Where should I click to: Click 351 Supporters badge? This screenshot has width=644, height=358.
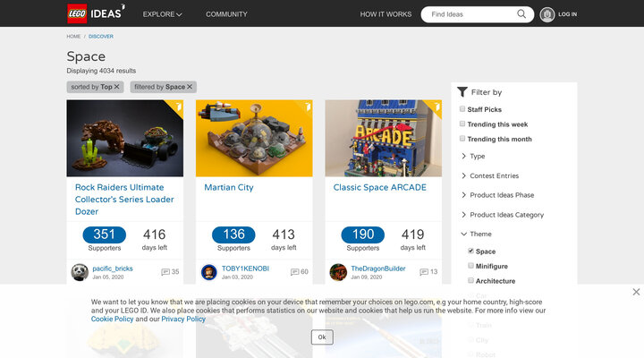pos(105,234)
